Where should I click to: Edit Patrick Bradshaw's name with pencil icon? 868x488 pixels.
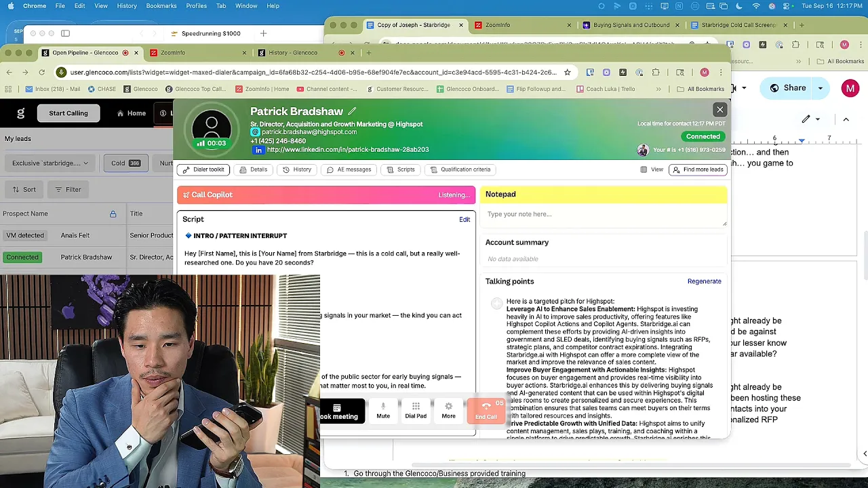pos(352,111)
